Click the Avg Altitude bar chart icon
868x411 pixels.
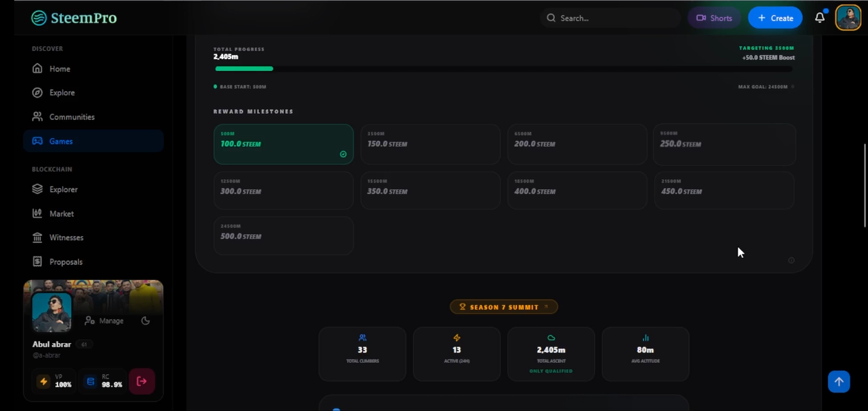click(x=646, y=338)
